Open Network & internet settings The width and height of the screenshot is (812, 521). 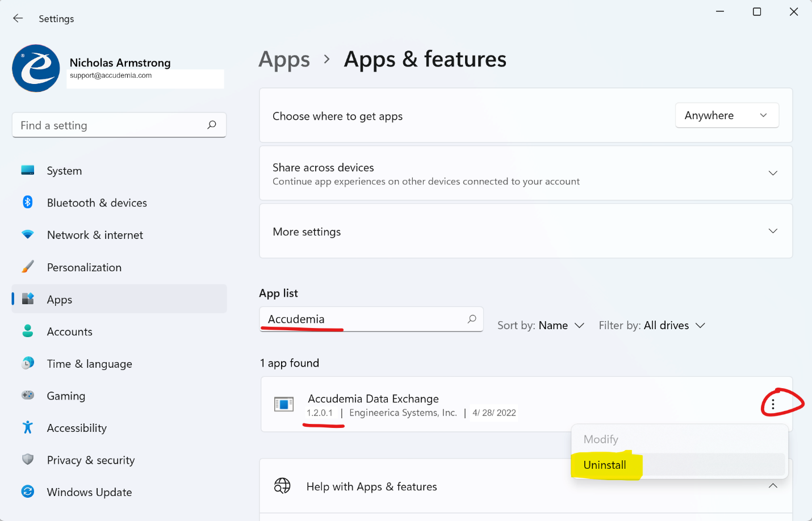tap(95, 235)
